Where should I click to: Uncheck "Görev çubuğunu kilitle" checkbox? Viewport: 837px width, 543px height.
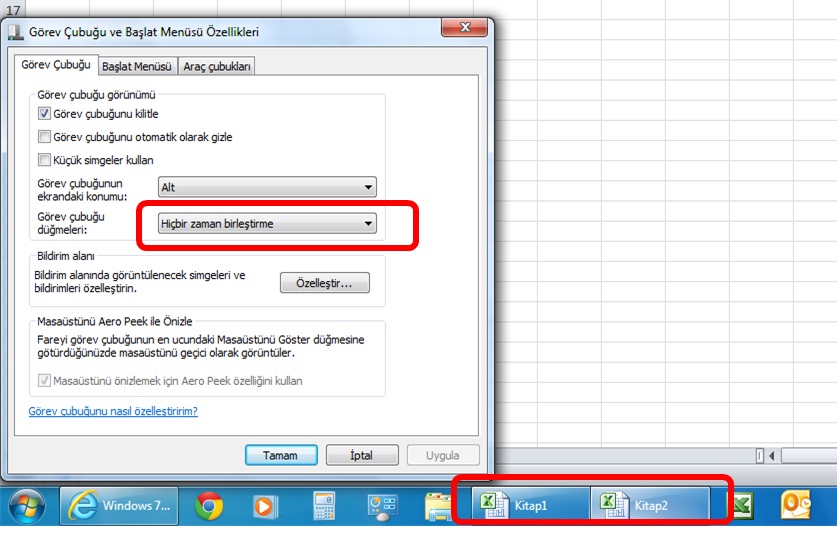(44, 114)
